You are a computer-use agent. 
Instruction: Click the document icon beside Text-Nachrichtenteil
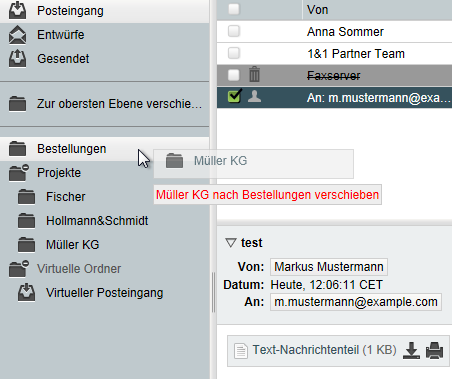(241, 351)
